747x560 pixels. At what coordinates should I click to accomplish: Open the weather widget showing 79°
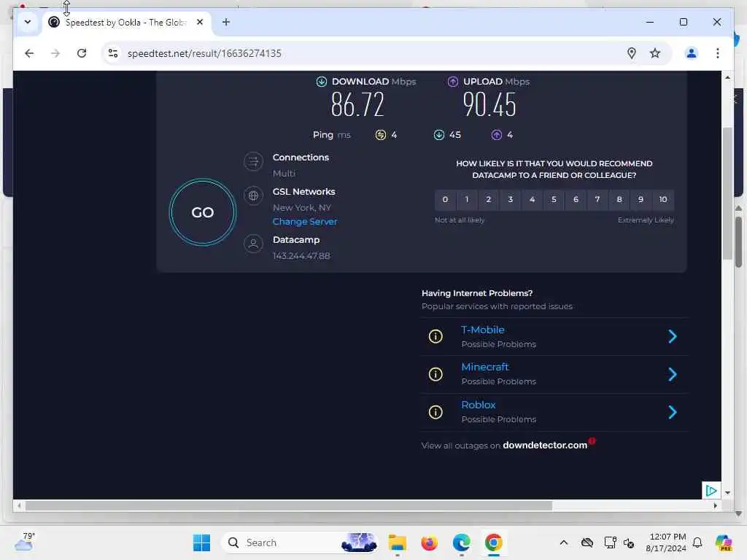pyautogui.click(x=25, y=542)
